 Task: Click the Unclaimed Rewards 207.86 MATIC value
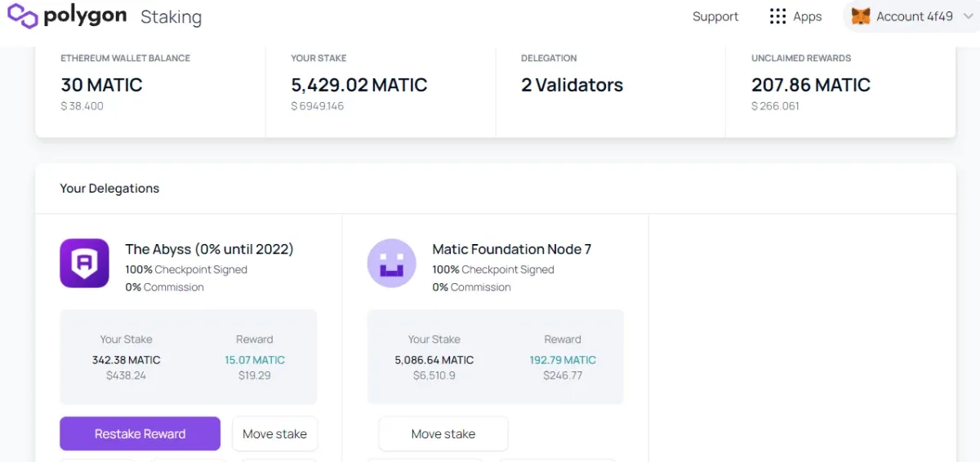[x=811, y=85]
